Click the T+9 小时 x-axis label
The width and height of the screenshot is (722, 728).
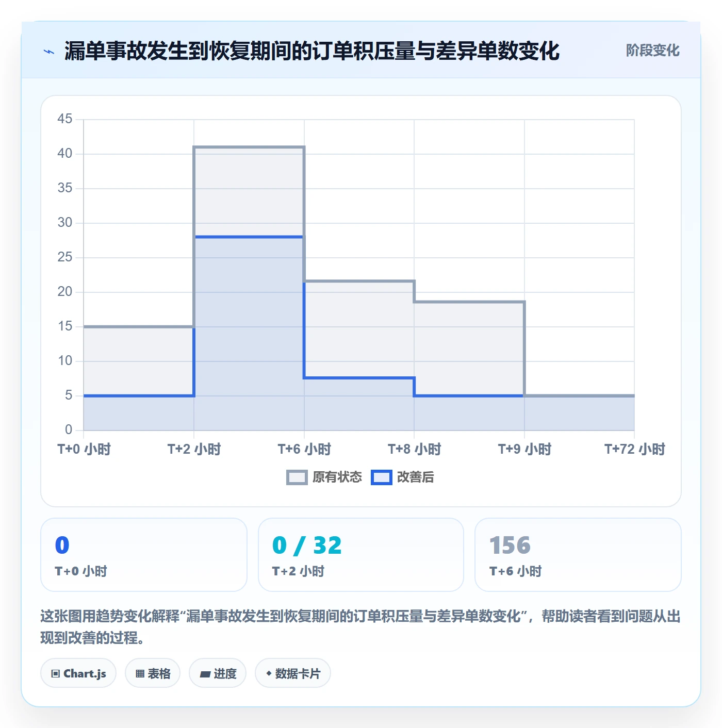point(524,449)
